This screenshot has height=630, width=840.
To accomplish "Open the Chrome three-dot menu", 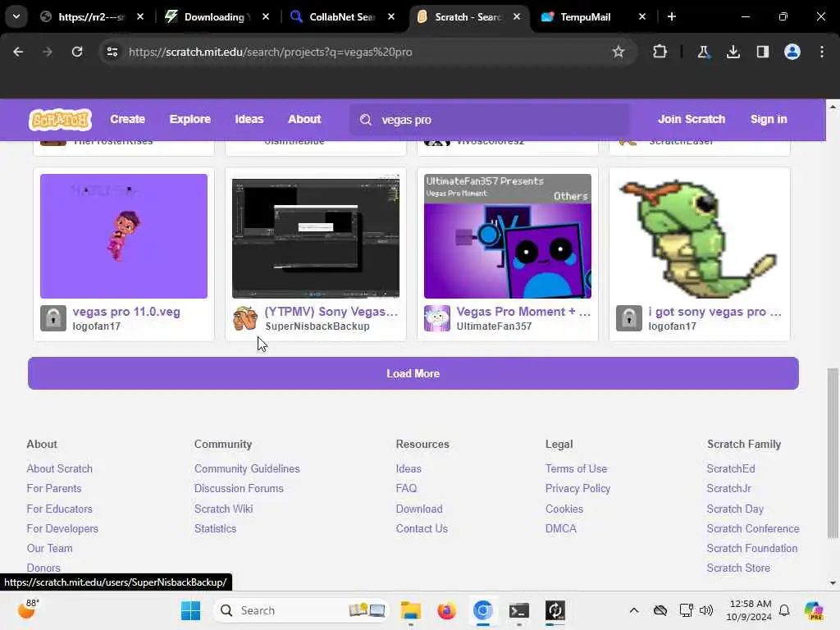I will coord(822,52).
